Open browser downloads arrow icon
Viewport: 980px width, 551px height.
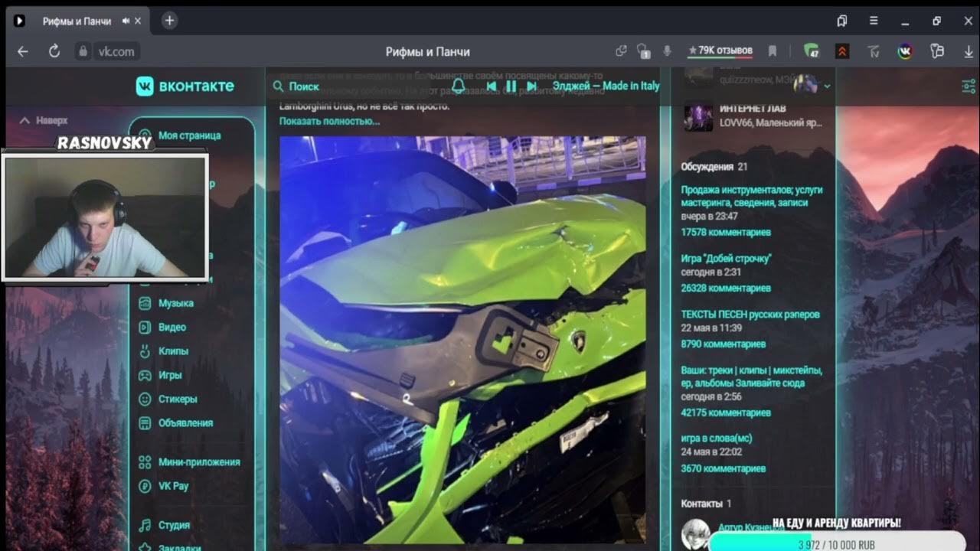coord(969,51)
